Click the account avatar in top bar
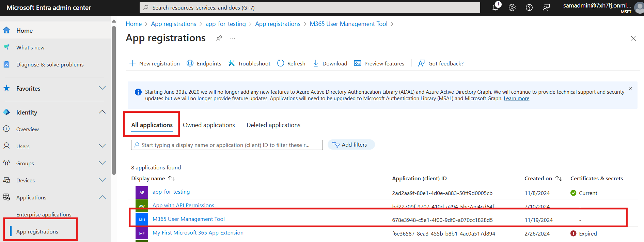 coord(639,7)
